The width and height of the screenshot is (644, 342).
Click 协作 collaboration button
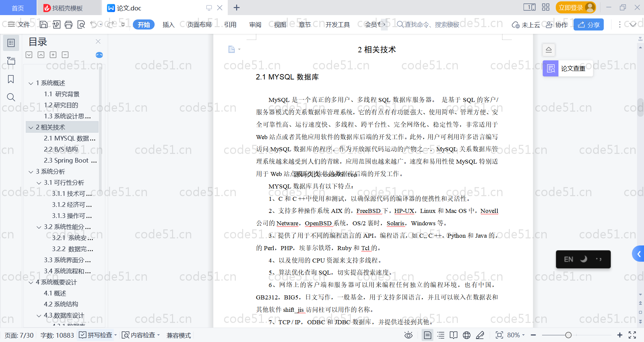pyautogui.click(x=557, y=24)
